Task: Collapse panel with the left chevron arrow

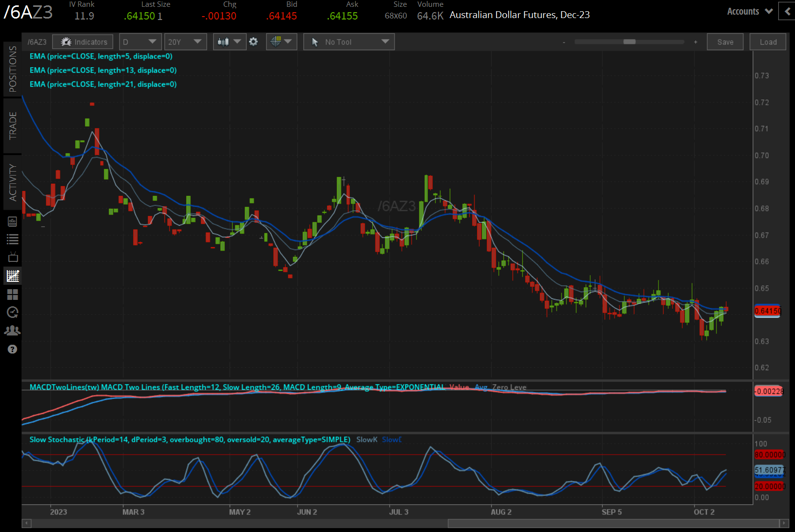Action: tap(787, 11)
